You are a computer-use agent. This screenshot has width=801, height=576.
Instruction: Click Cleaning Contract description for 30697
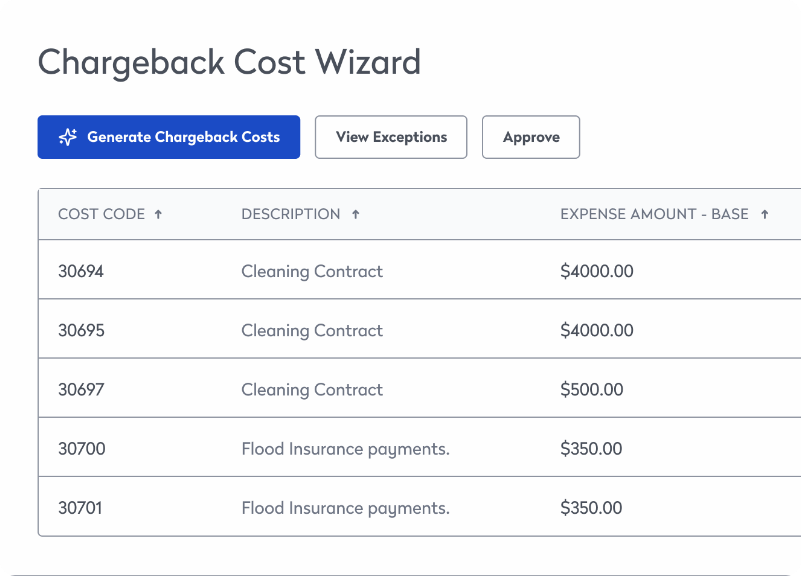[312, 390]
